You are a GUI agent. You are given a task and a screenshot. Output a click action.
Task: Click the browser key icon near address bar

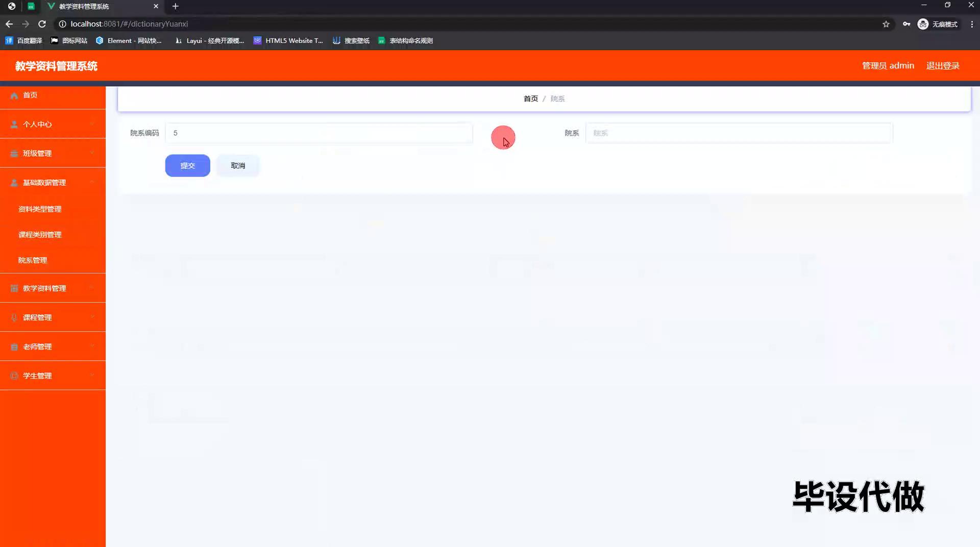coord(906,24)
